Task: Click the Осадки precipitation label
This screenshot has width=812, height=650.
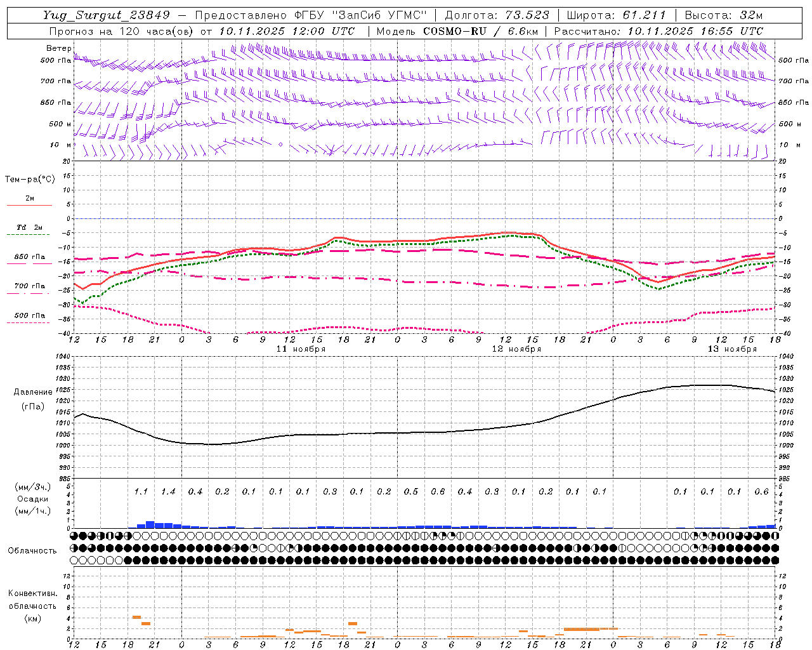Action: pos(33,499)
